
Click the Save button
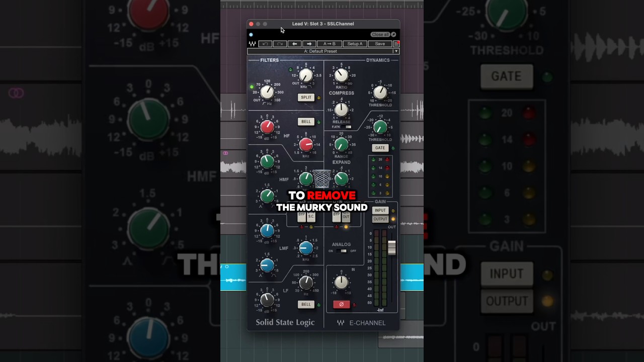[380, 44]
